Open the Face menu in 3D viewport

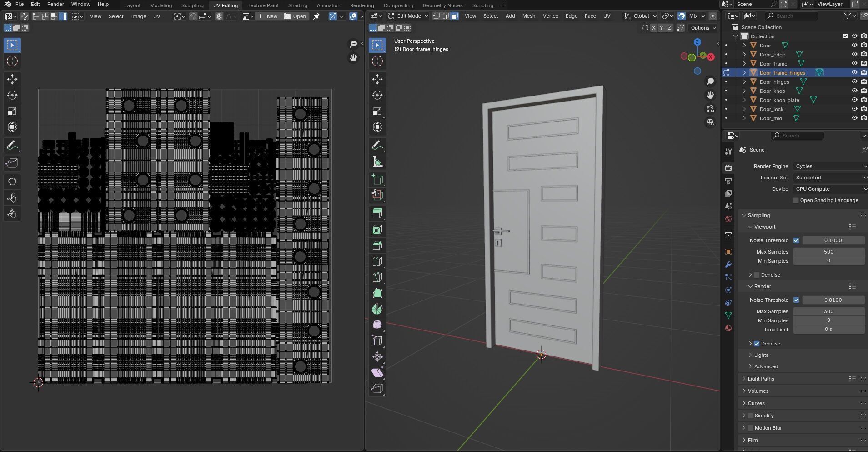pyautogui.click(x=590, y=16)
